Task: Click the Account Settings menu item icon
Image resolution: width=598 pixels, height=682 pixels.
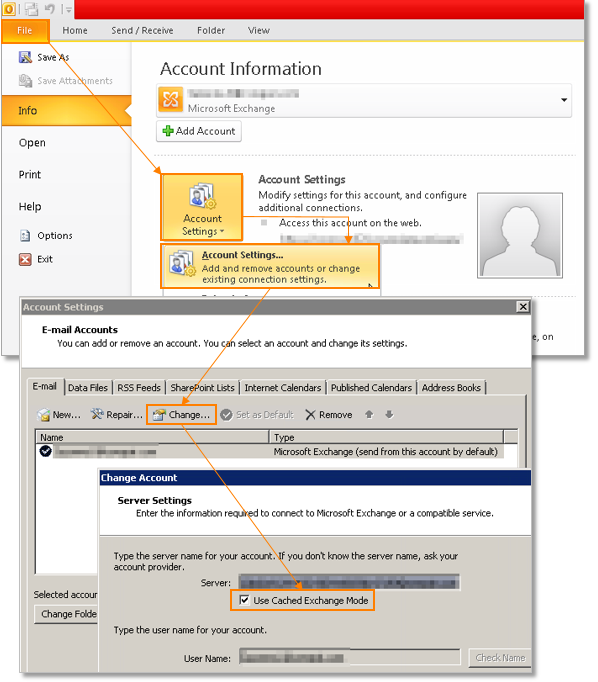Action: (x=182, y=264)
